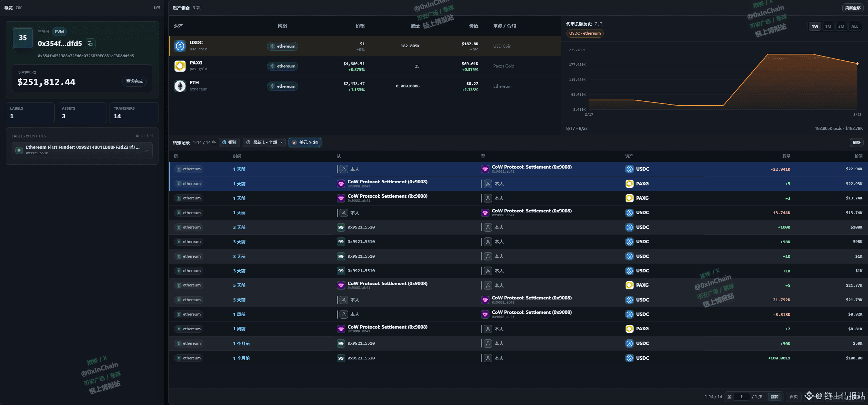Open Ethereum First Funder external link arrow
The height and width of the screenshot is (405, 868).
[x=146, y=150]
